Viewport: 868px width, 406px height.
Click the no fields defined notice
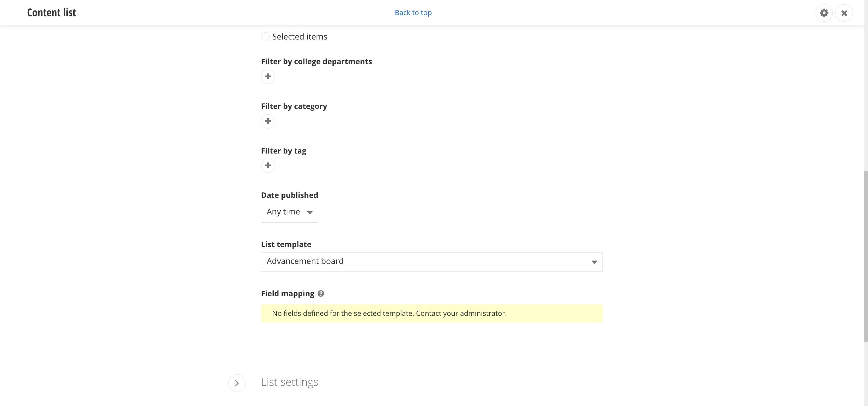click(x=432, y=313)
